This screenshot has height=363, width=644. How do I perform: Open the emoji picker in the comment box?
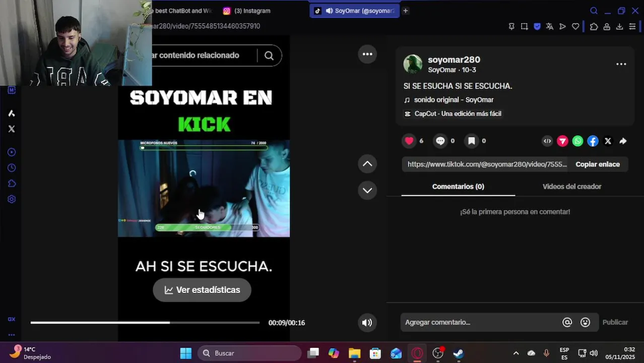(585, 322)
